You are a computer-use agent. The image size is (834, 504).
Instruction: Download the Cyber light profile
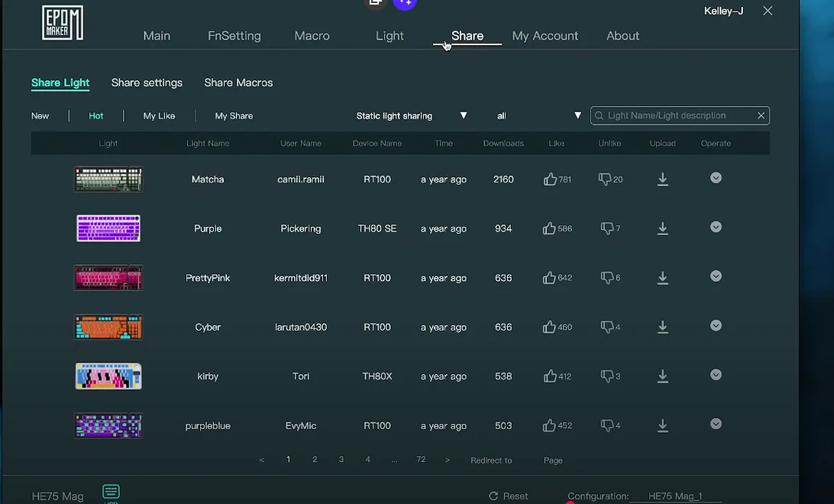coord(663,327)
